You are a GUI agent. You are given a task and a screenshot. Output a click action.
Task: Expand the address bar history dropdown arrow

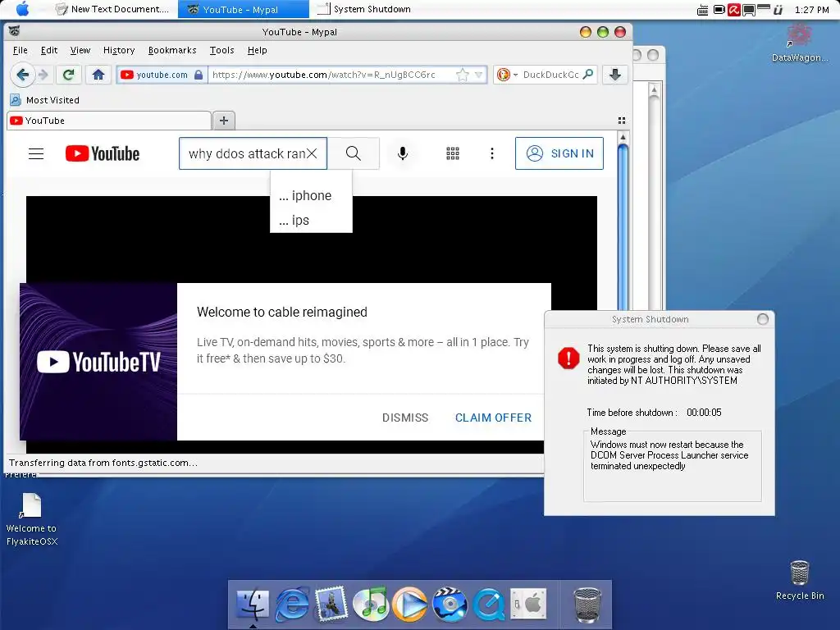click(478, 75)
